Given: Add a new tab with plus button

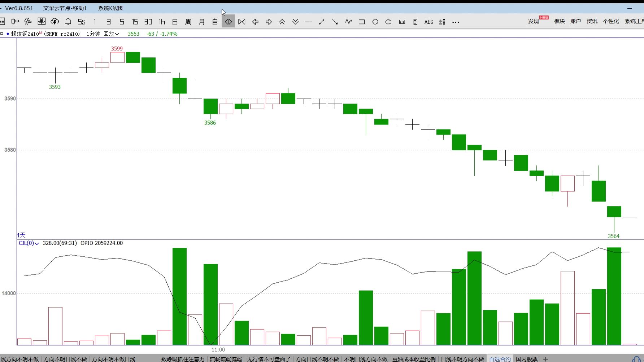Looking at the screenshot, I should (545, 359).
